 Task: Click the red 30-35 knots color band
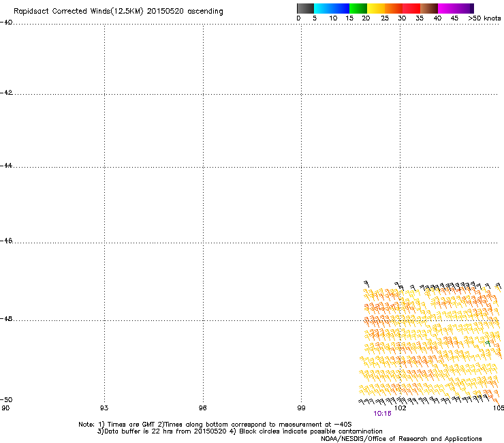(x=411, y=8)
